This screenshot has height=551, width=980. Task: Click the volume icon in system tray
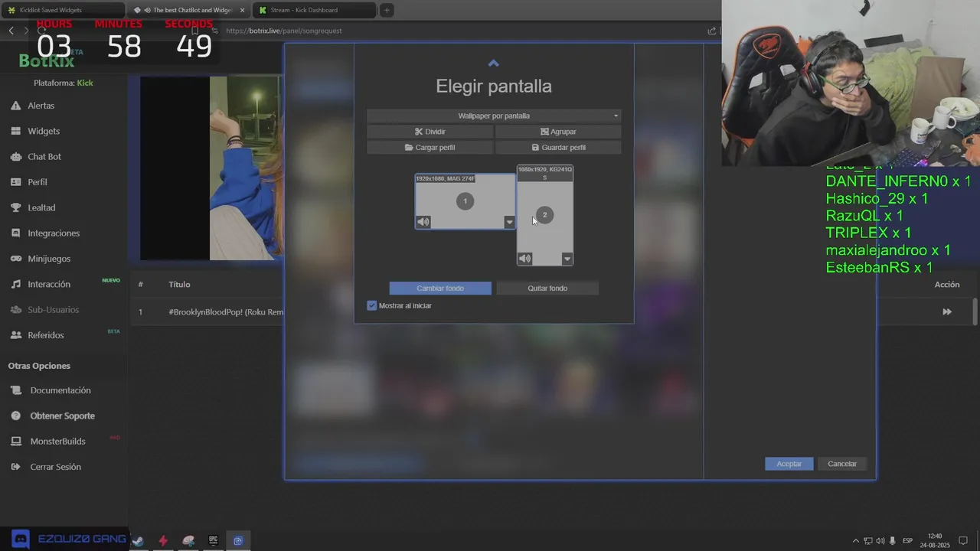pyautogui.click(x=880, y=541)
